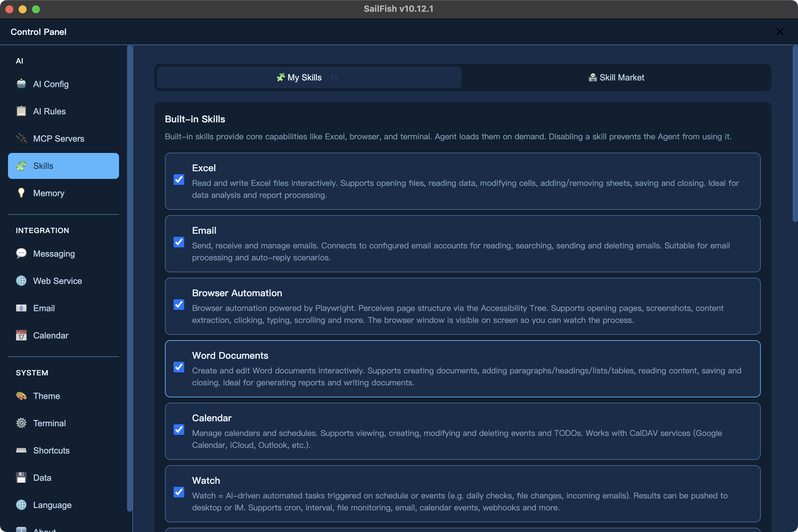Toggle the Watch skill checkbox
Image resolution: width=798 pixels, height=532 pixels.
(179, 492)
